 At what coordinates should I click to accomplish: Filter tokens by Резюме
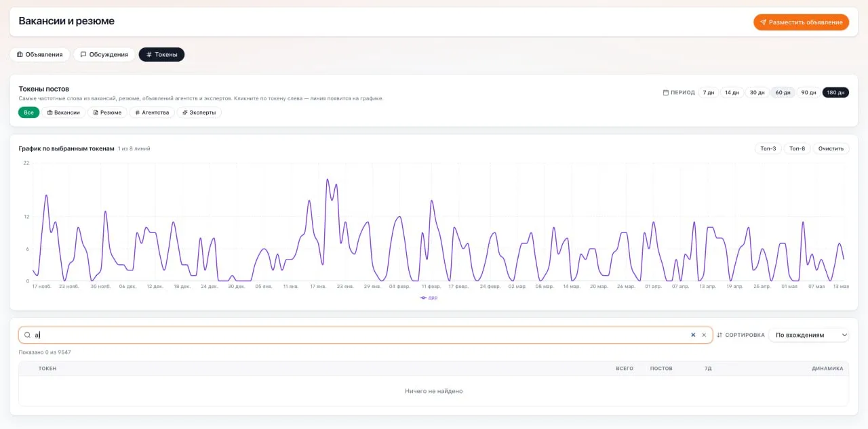107,113
